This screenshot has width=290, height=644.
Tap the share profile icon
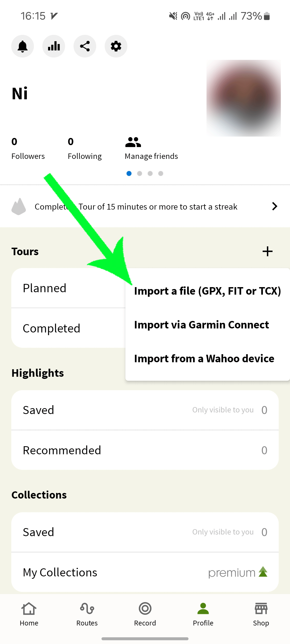point(85,46)
